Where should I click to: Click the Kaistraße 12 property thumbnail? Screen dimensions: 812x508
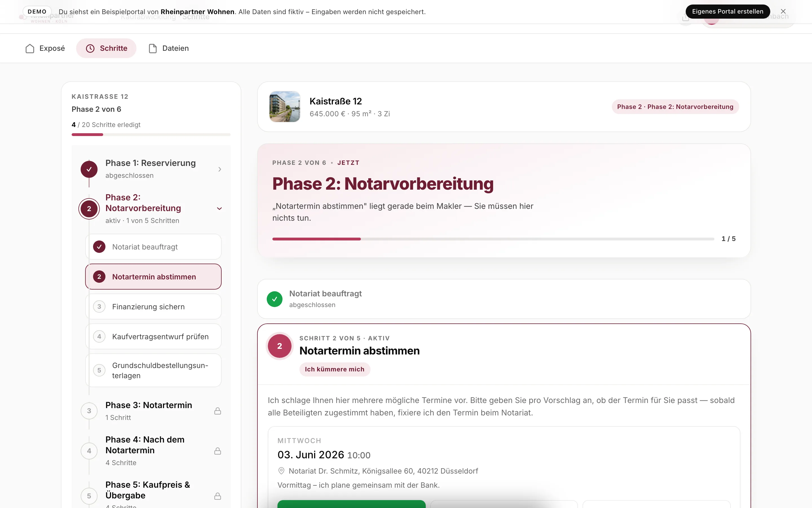coord(285,106)
